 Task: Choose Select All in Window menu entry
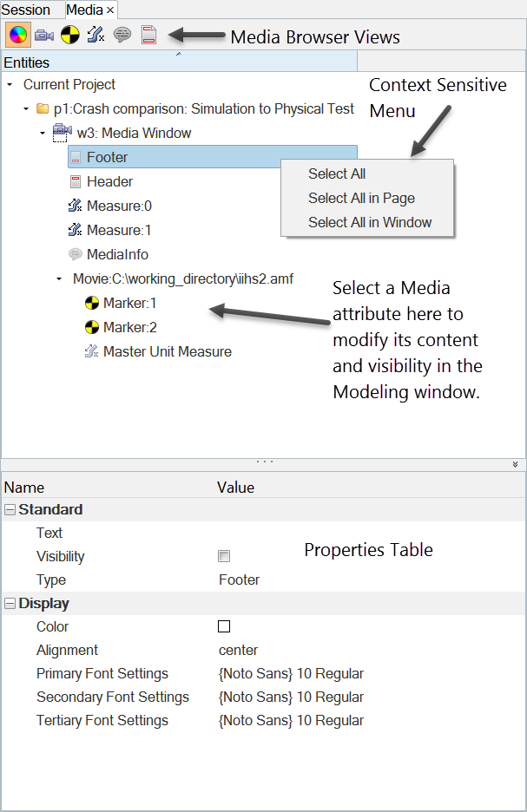[369, 223]
